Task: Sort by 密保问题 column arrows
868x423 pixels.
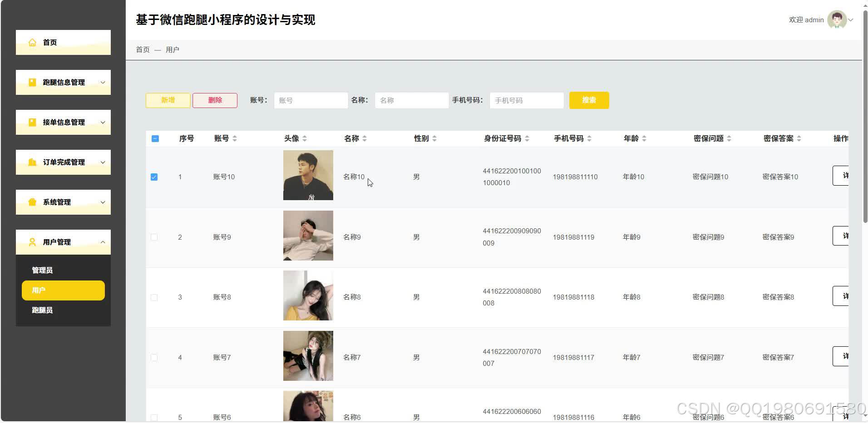Action: (729, 138)
